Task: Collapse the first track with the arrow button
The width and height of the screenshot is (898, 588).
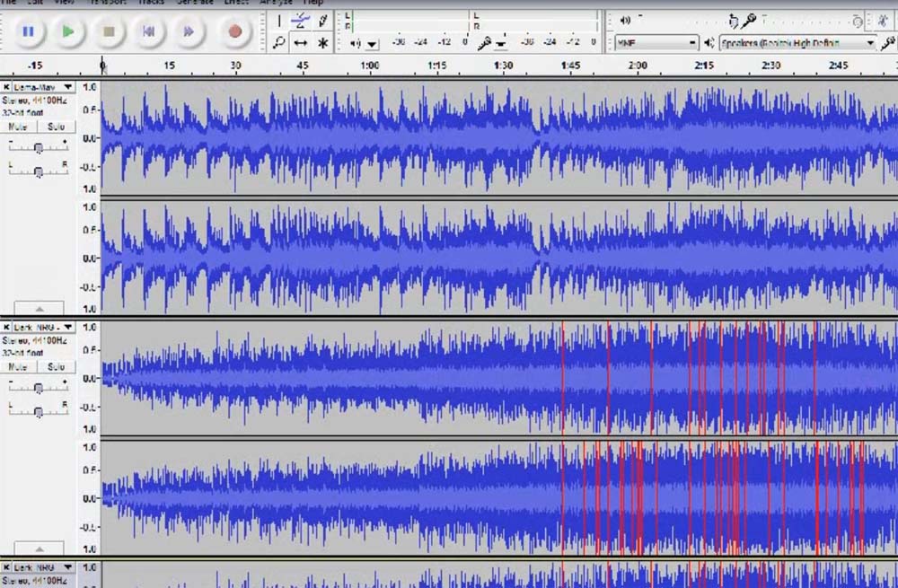Action: click(39, 308)
